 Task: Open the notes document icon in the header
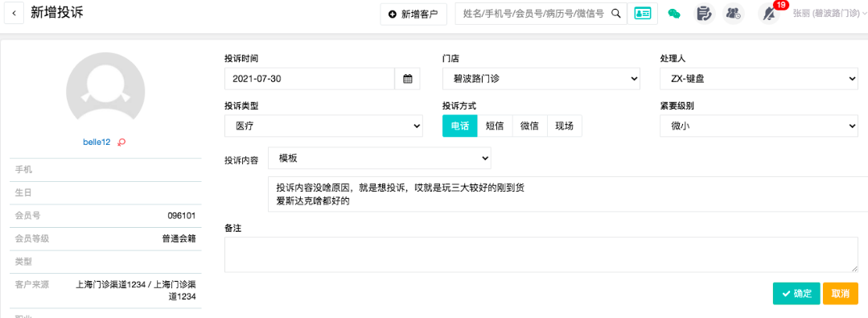pos(704,14)
